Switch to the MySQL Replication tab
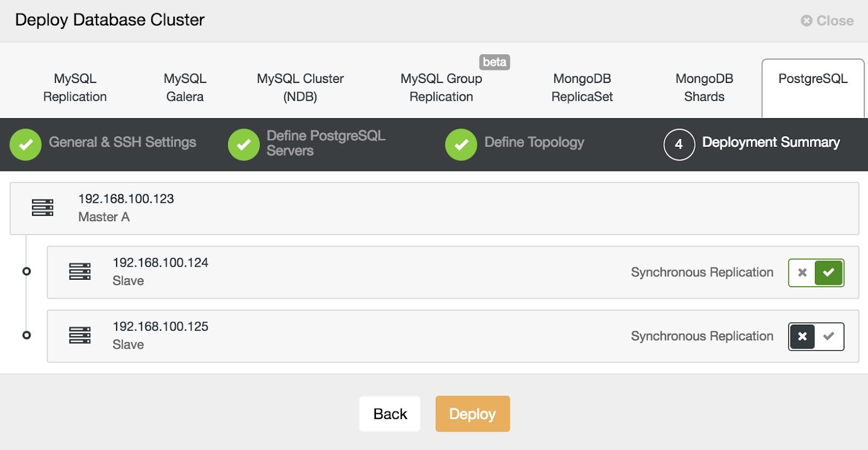This screenshot has height=450, width=868. [x=75, y=88]
